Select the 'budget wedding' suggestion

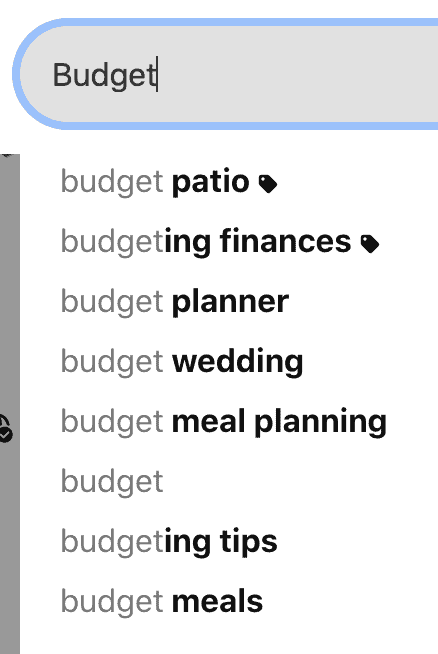click(229, 362)
